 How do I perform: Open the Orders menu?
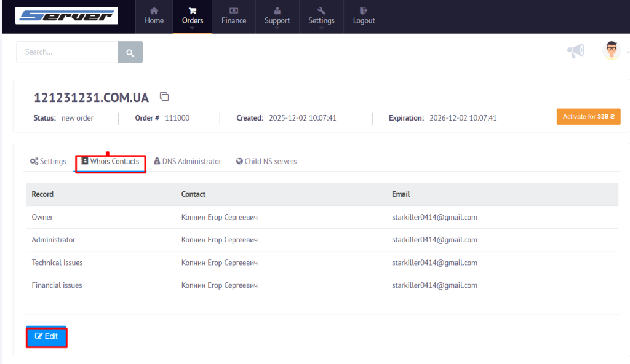193,16
